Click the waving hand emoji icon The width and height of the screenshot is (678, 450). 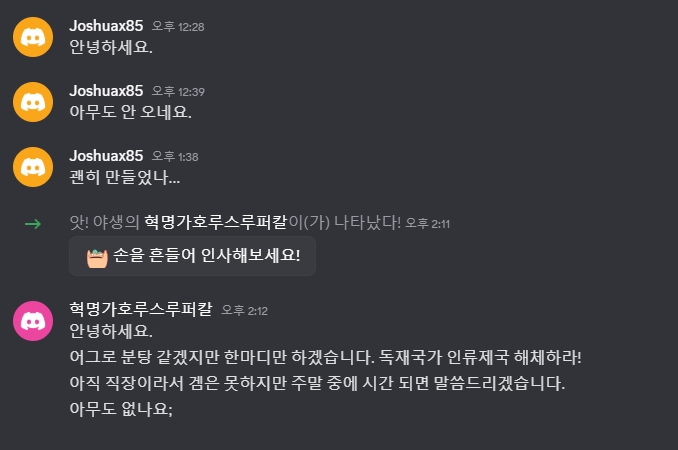tap(97, 257)
